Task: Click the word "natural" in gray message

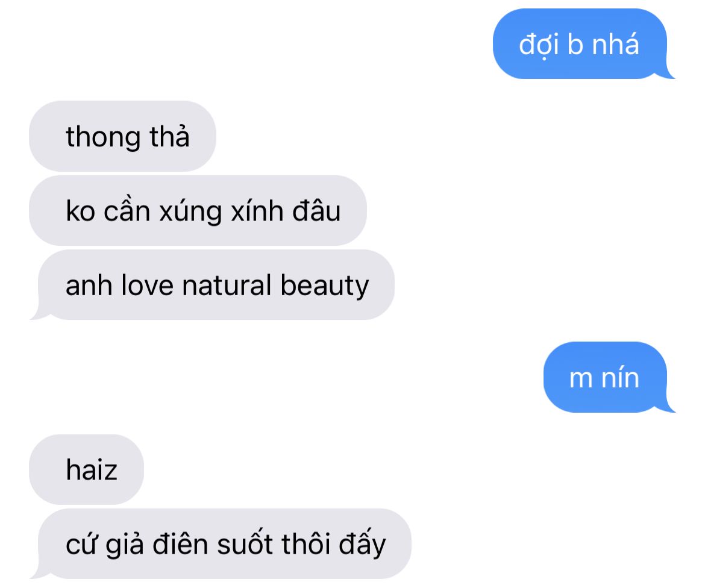Action: pos(227,285)
